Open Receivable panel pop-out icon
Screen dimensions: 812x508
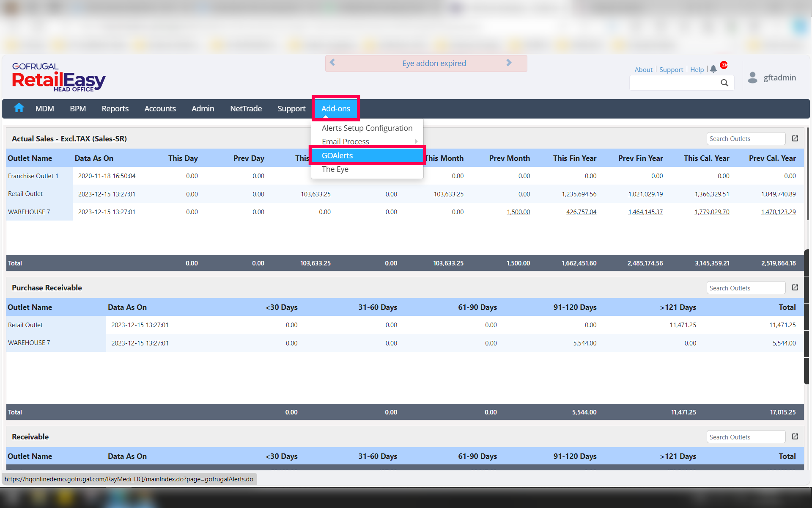[795, 436]
